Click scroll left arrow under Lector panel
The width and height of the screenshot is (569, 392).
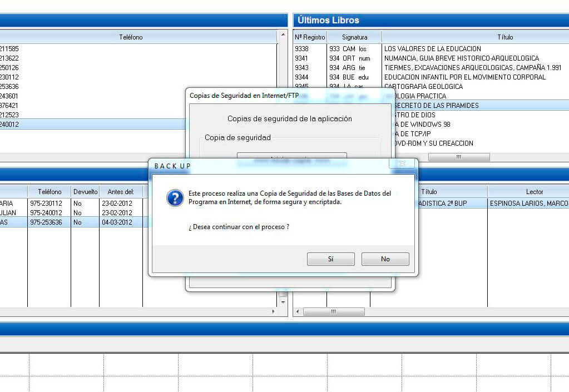pyautogui.click(x=298, y=312)
